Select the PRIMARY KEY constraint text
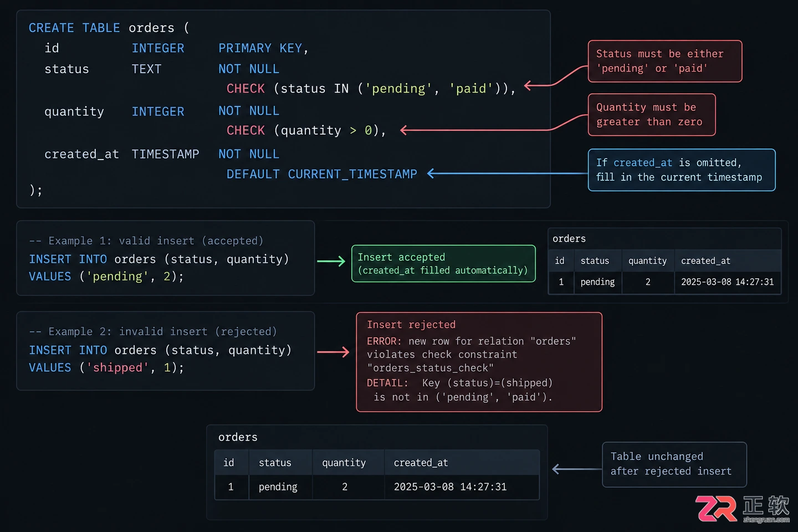Viewport: 798px width, 532px height. point(260,48)
